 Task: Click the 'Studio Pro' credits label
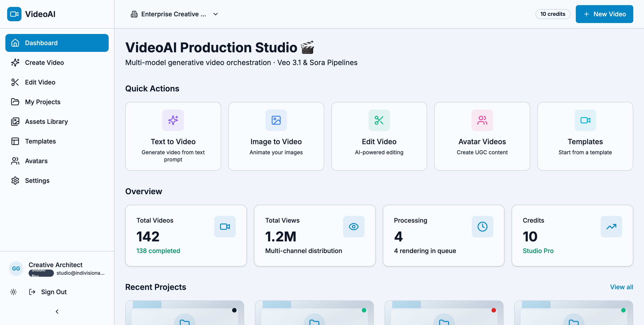tap(538, 251)
